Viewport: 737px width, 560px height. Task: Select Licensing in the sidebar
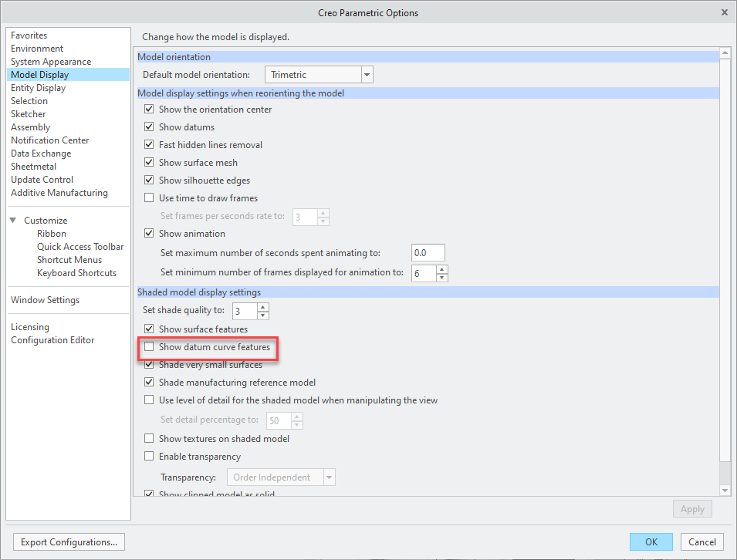click(x=30, y=326)
